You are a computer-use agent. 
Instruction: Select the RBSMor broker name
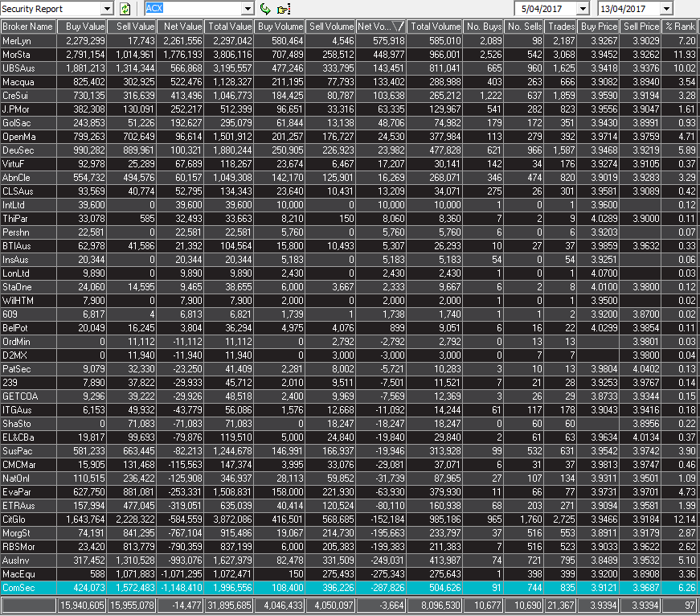pyautogui.click(x=18, y=547)
